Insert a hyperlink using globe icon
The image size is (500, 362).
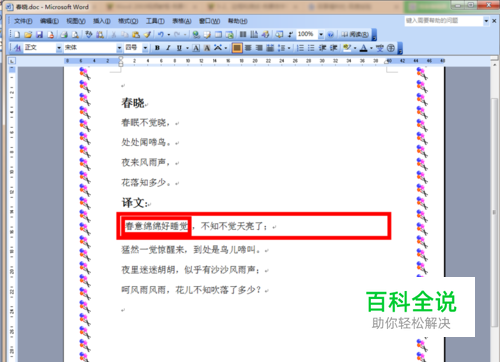196,34
